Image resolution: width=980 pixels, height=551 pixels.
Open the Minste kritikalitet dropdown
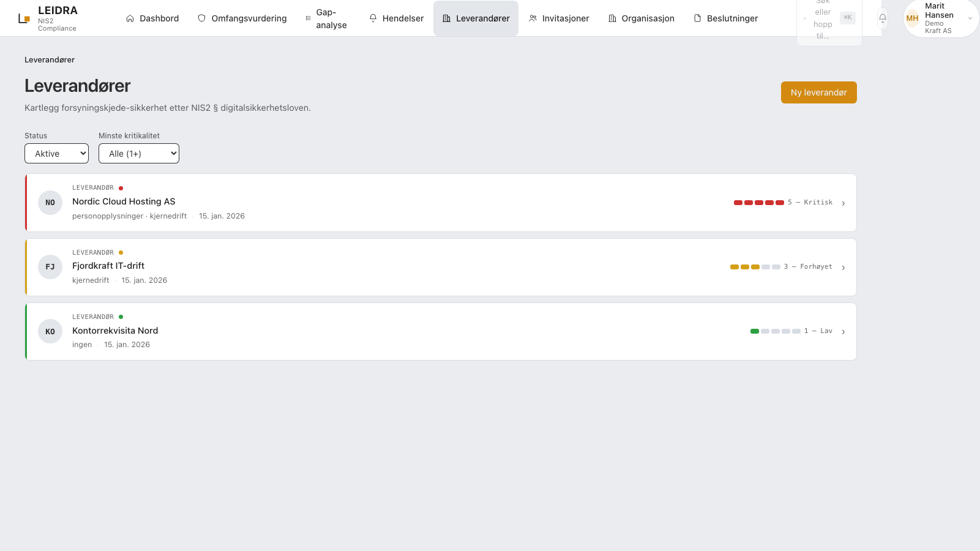(x=139, y=154)
